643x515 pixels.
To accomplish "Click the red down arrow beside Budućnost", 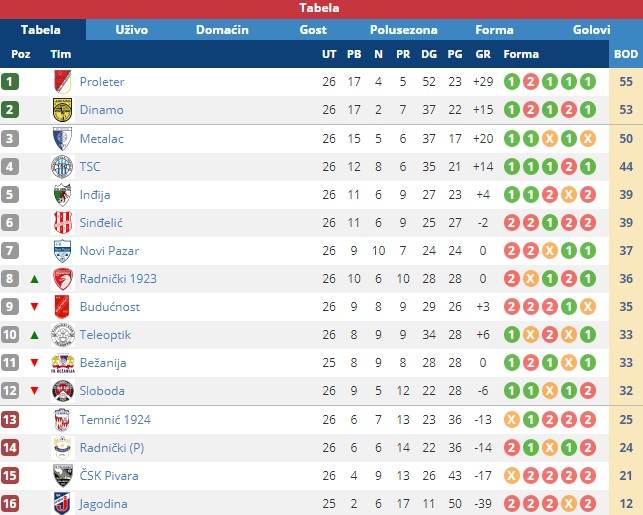I will point(34,307).
